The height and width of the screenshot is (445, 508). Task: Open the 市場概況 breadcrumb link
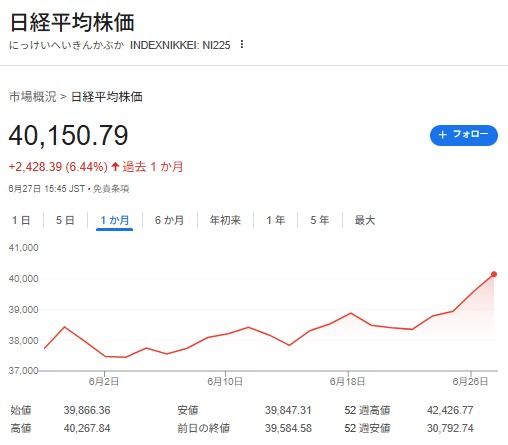pos(32,97)
